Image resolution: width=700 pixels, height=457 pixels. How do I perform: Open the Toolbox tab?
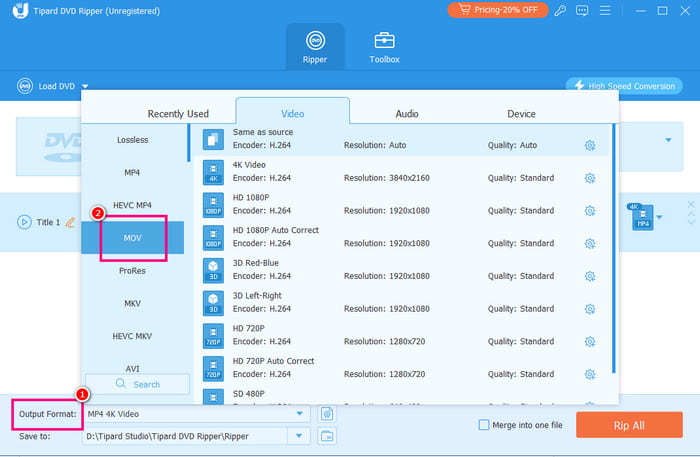pyautogui.click(x=384, y=47)
